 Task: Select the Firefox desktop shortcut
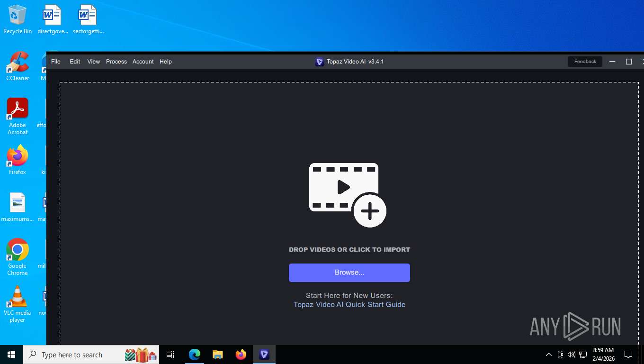pos(18,160)
